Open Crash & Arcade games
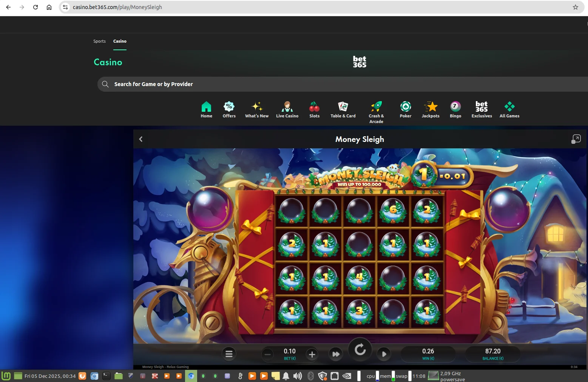The width and height of the screenshot is (588, 382). (x=376, y=112)
